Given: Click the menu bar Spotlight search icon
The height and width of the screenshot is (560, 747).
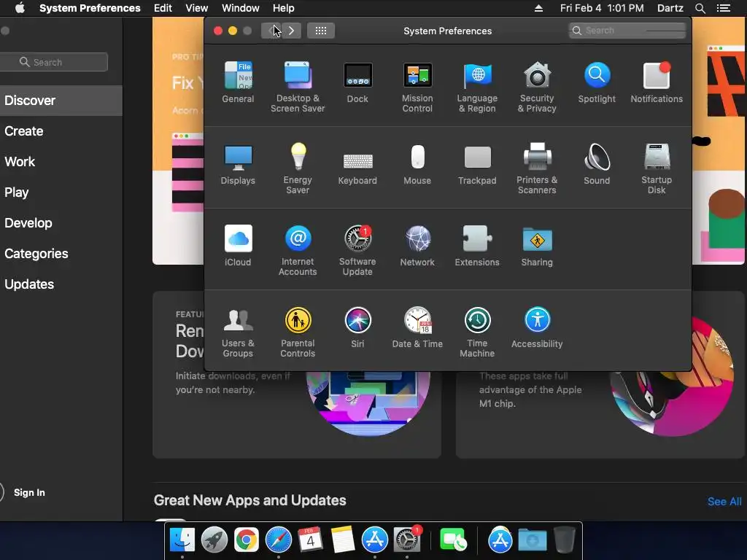Looking at the screenshot, I should click(x=700, y=8).
